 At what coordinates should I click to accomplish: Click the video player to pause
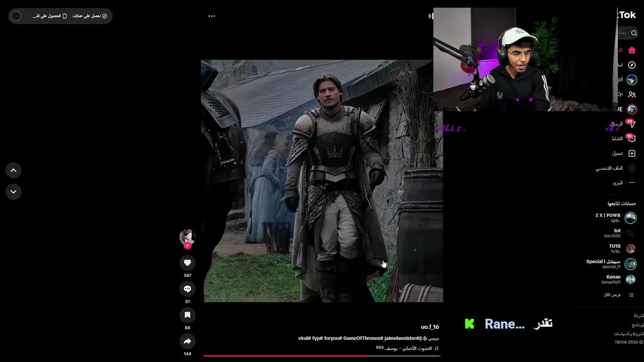point(322,181)
